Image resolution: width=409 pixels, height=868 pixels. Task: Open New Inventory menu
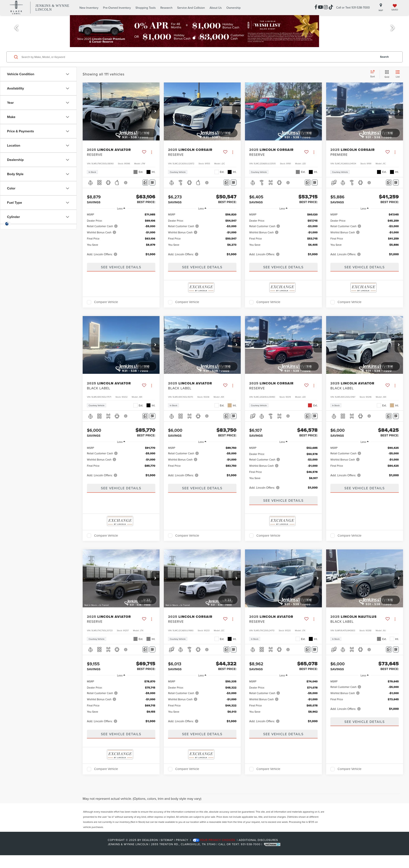tap(89, 8)
